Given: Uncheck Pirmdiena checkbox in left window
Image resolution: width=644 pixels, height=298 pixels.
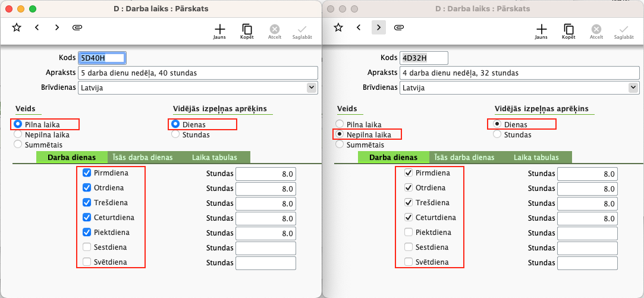Looking at the screenshot, I should pyautogui.click(x=87, y=173).
